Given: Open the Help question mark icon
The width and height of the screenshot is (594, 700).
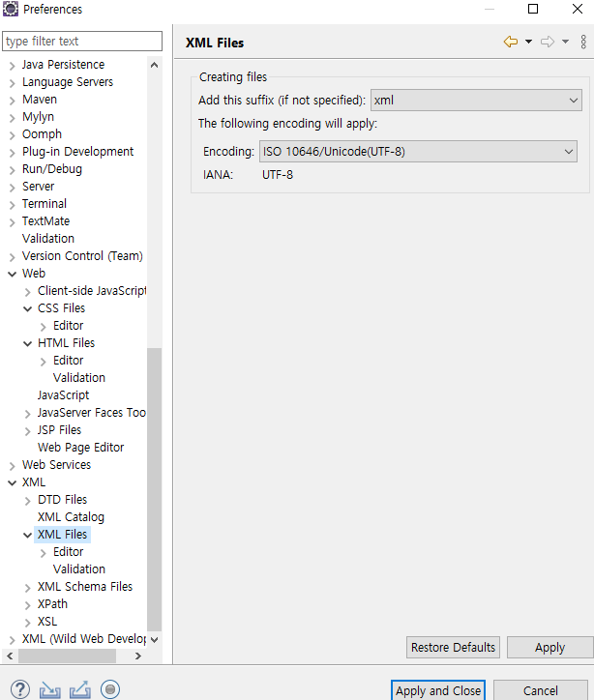Looking at the screenshot, I should click(20, 689).
